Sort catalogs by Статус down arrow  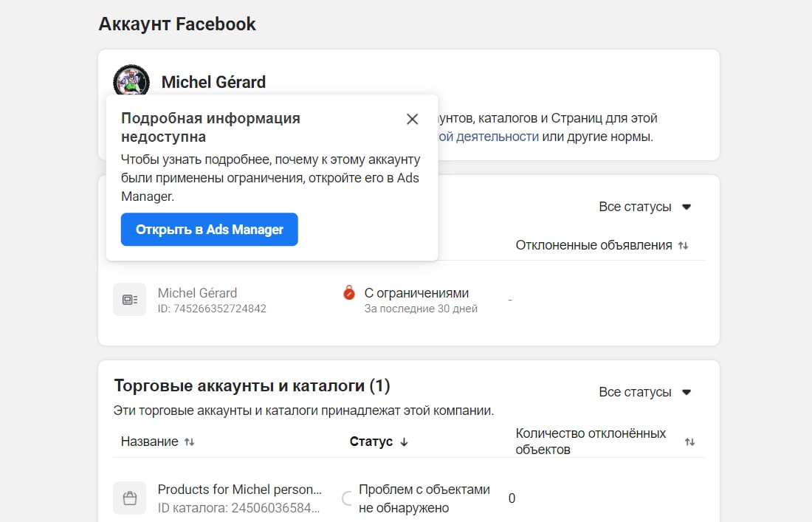coord(405,442)
